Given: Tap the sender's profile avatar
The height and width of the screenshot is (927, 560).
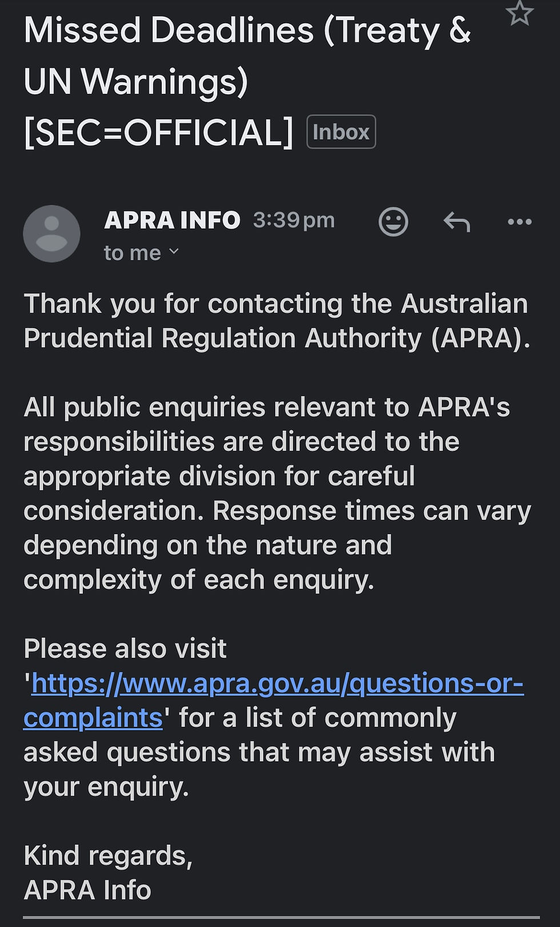Looking at the screenshot, I should (x=51, y=233).
